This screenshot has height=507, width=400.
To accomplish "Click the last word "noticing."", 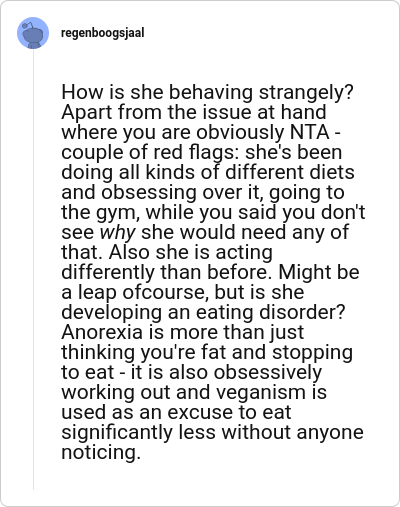I will (x=101, y=452).
